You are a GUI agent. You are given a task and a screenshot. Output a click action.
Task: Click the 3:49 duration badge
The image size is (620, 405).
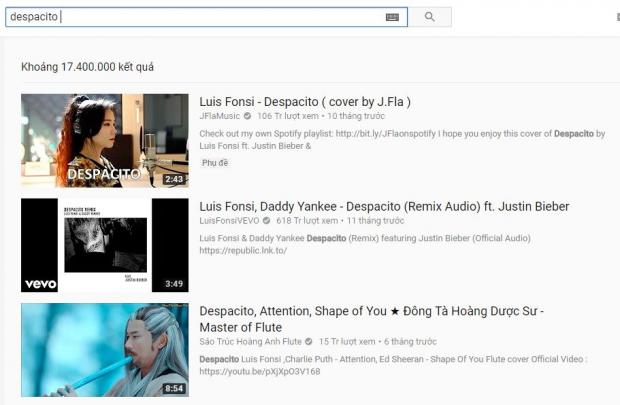(x=173, y=284)
